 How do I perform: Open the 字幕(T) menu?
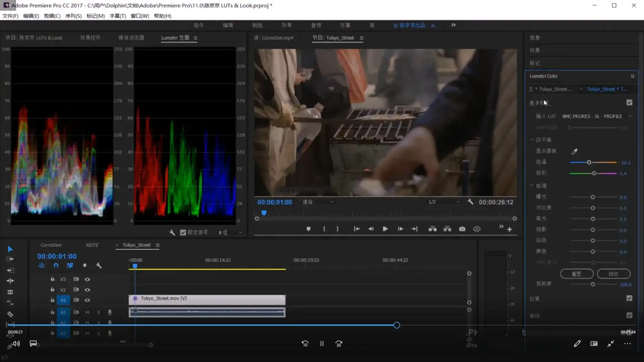(x=117, y=16)
